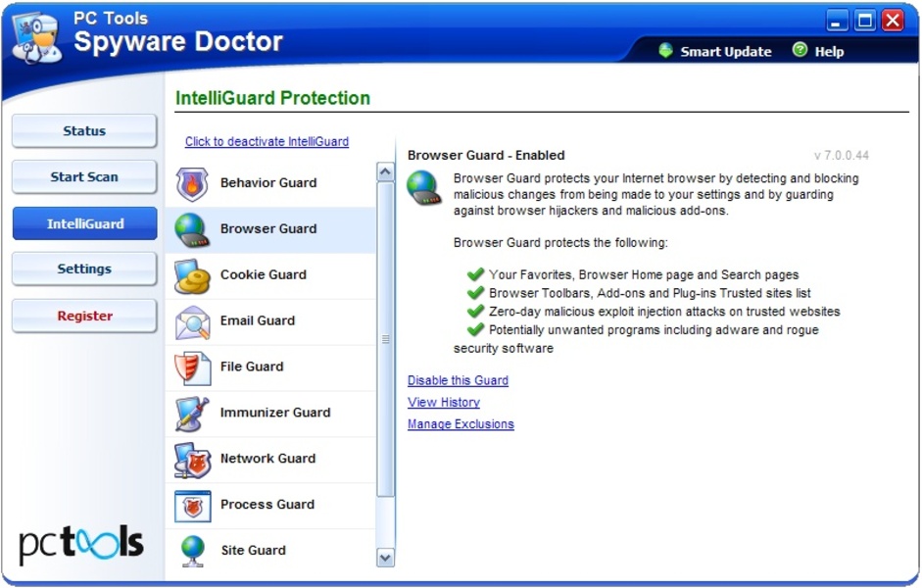Select Browser Guard label in the list
Image resolution: width=922 pixels, height=588 pixels.
coord(268,228)
